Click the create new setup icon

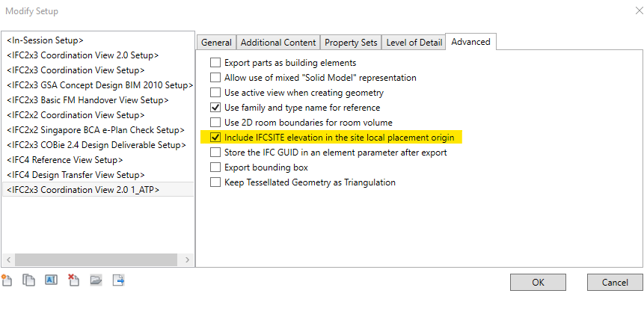tap(7, 280)
